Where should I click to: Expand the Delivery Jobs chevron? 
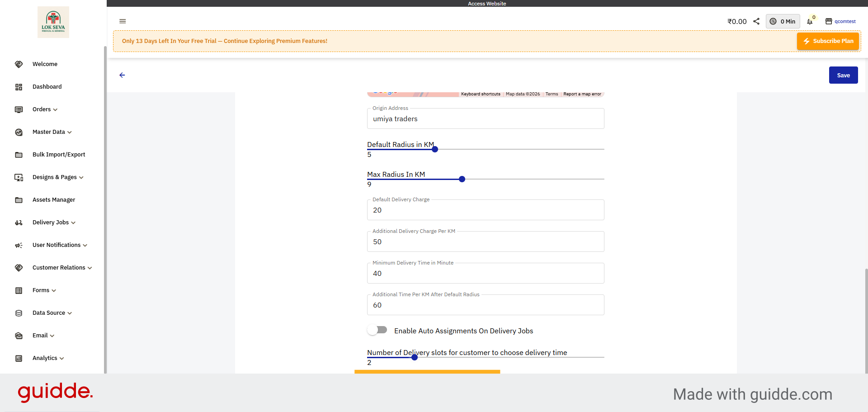pyautogui.click(x=73, y=223)
